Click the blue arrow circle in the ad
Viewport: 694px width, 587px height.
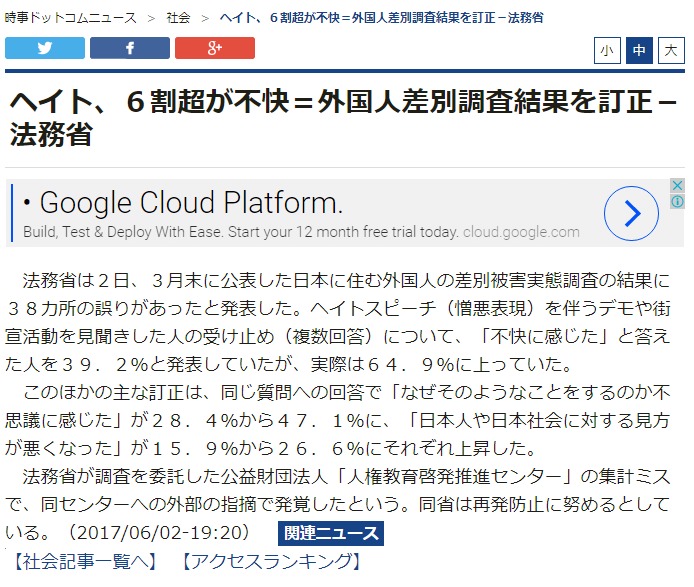pyautogui.click(x=631, y=213)
